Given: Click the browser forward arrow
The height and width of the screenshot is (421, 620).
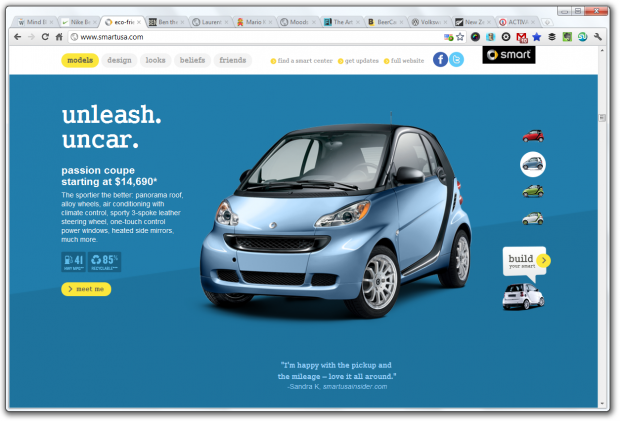Looking at the screenshot, I should pos(31,37).
